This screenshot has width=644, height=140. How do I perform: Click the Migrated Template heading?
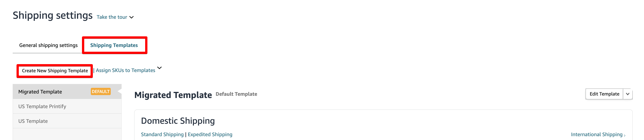click(173, 95)
